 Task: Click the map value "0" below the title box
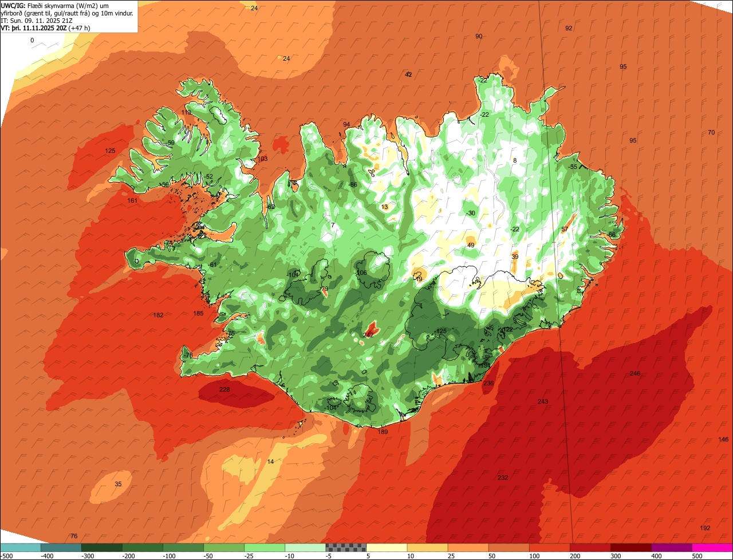(32, 40)
